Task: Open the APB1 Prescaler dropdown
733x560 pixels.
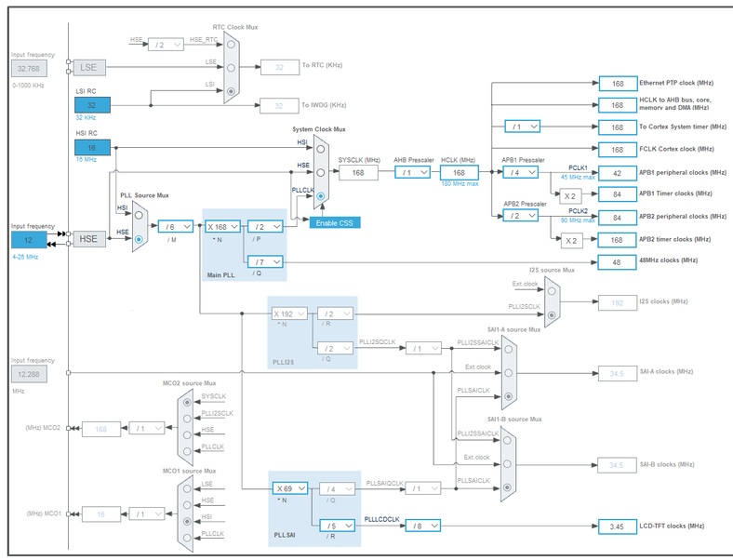Action: tap(520, 172)
